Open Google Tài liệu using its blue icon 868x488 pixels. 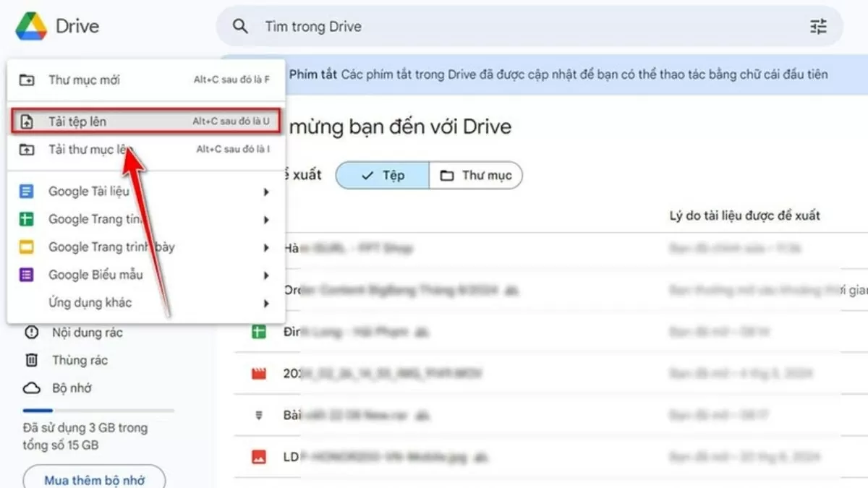coord(27,192)
